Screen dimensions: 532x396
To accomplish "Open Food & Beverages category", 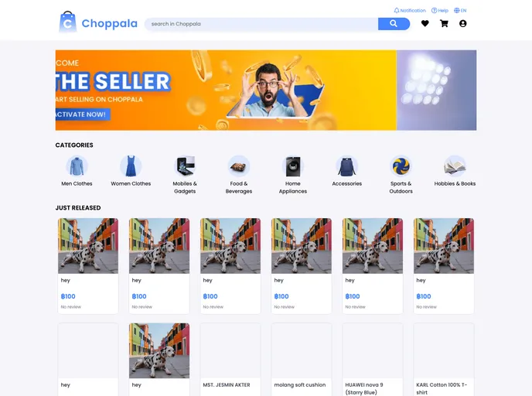I will pos(238,175).
